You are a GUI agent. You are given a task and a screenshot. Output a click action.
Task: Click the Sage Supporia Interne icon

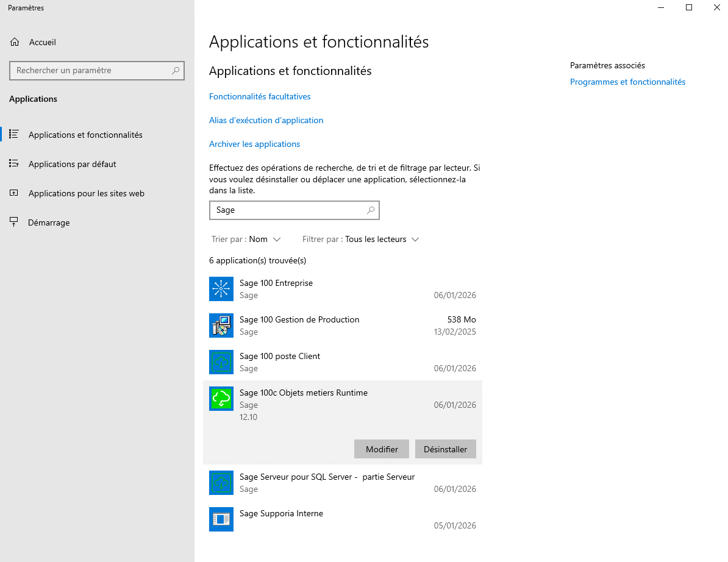[x=221, y=519]
